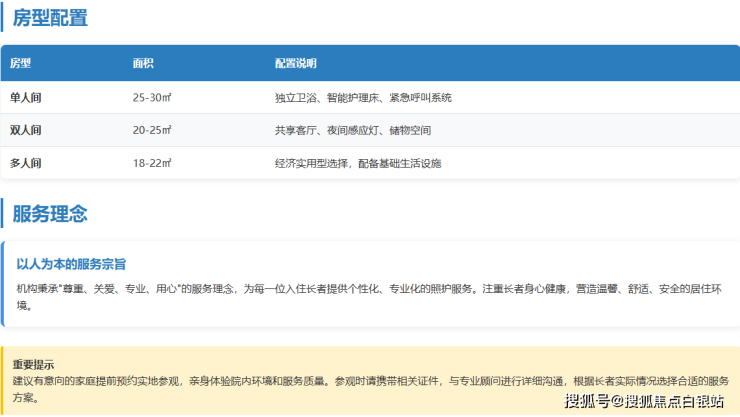Click the service philosophy paragraph starting 机构秉承
This screenshot has width=740, height=417.
click(x=368, y=296)
